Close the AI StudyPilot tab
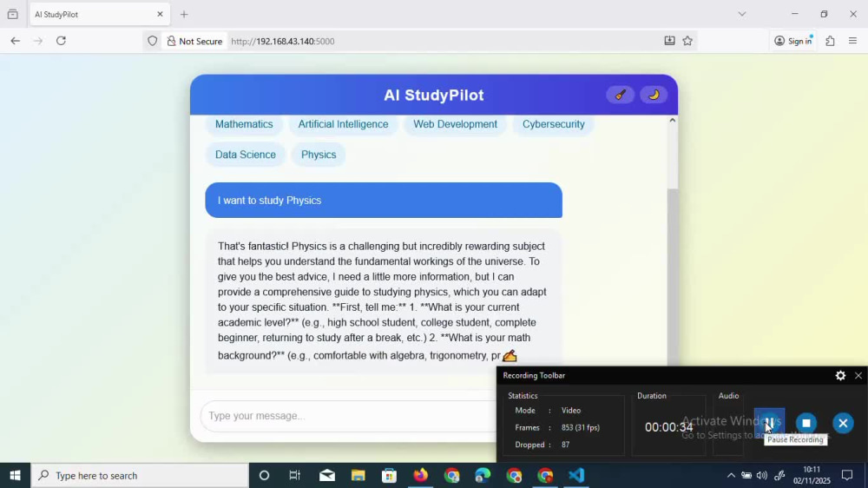This screenshot has width=868, height=488. [160, 15]
